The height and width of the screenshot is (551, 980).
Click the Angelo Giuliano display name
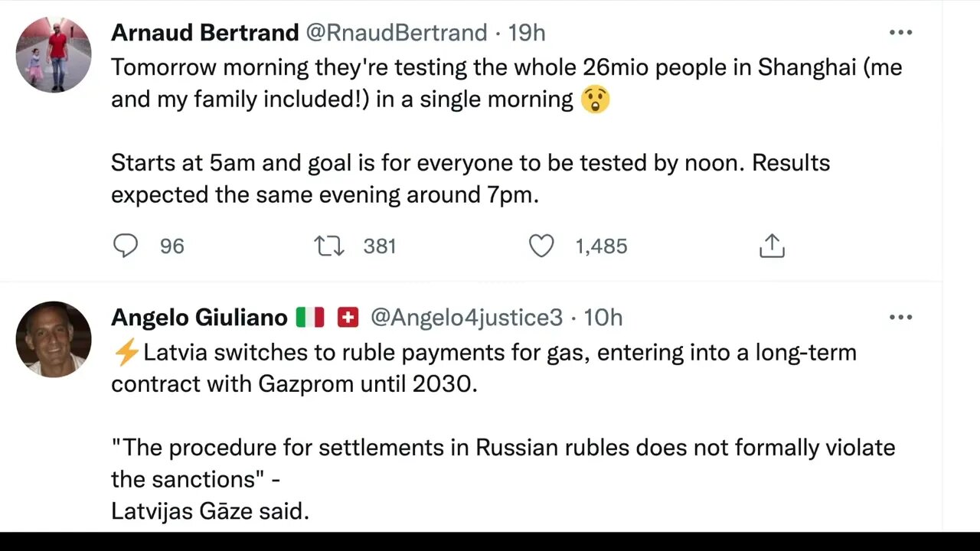click(199, 317)
